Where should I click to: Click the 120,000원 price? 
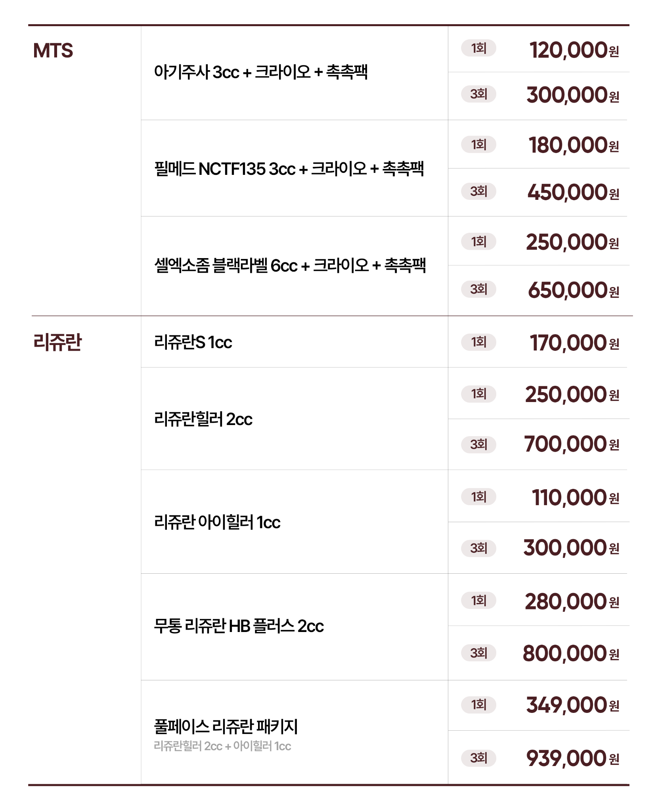coord(574,50)
